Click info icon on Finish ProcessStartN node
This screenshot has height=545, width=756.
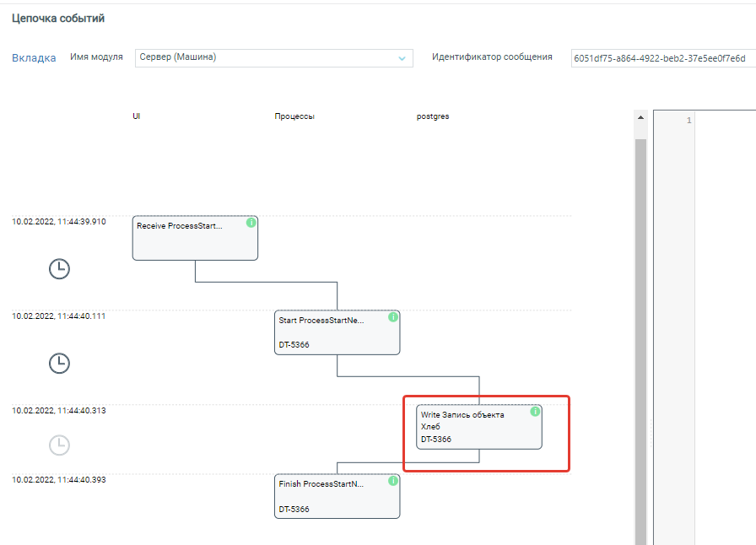click(392, 481)
